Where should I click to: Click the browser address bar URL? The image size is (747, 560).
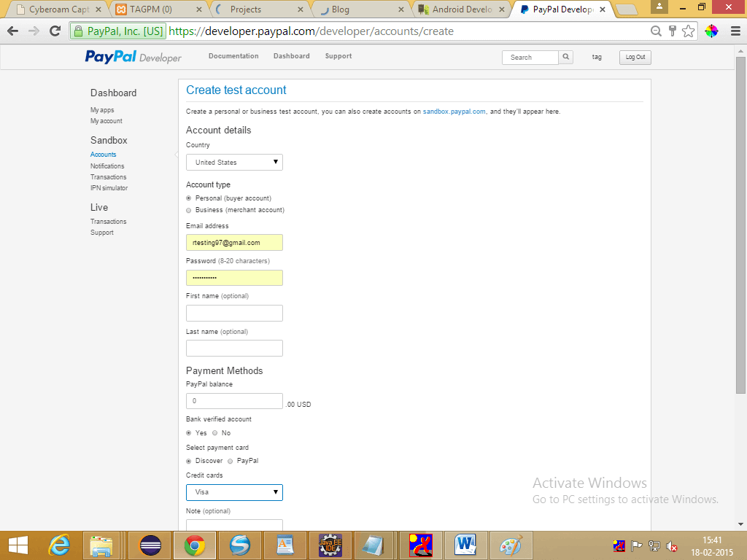click(311, 31)
